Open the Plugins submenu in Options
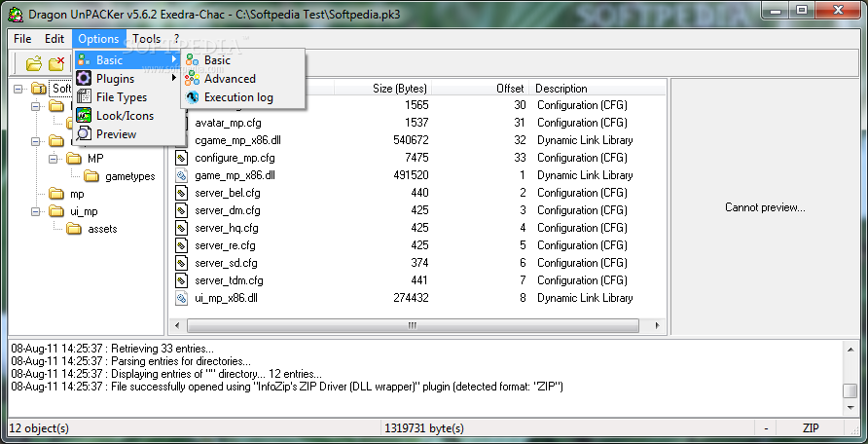 pos(128,79)
